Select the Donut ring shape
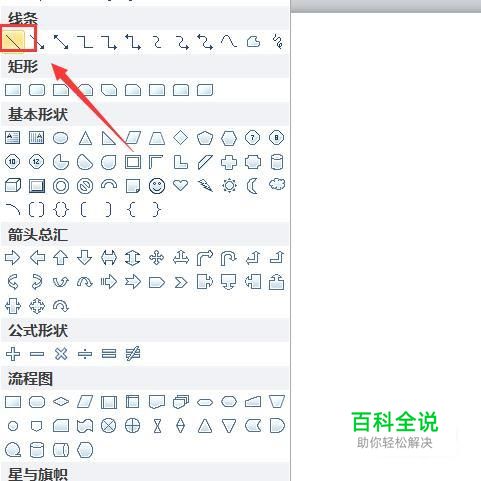Image resolution: width=481 pixels, height=481 pixels. [61, 186]
